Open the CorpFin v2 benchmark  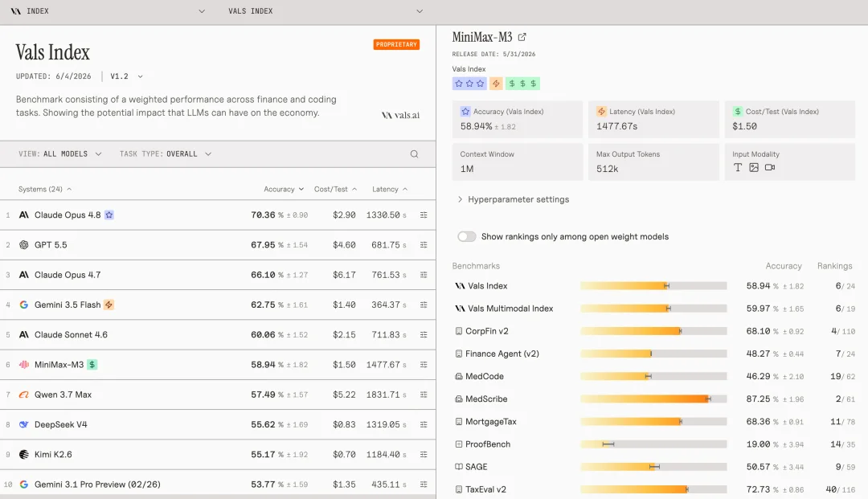[x=486, y=331]
